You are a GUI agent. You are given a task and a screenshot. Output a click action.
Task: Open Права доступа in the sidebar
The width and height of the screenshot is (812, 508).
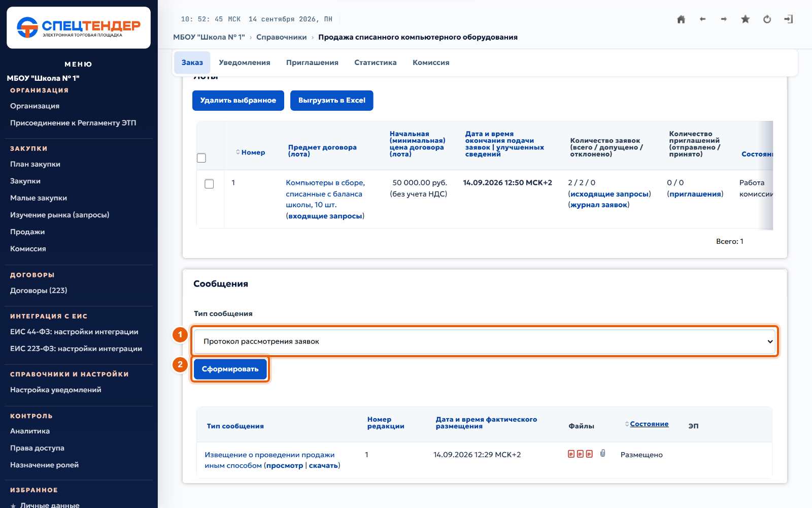37,448
